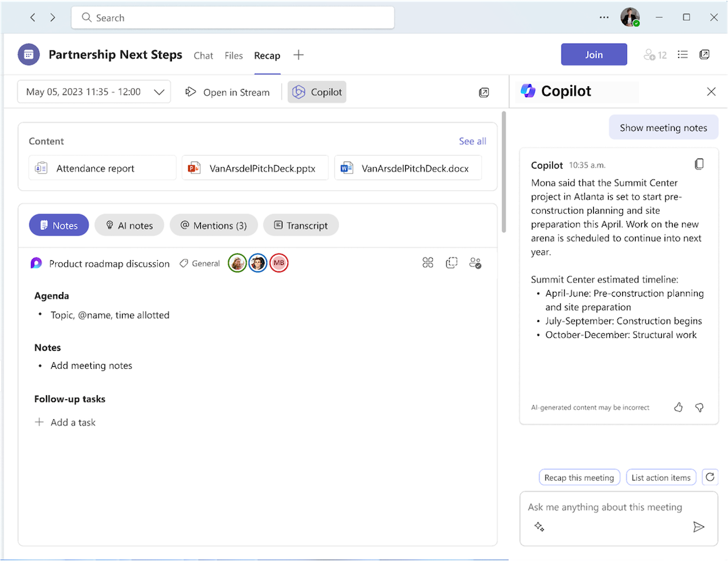Copy the Copilot response using the copy icon

tap(699, 163)
